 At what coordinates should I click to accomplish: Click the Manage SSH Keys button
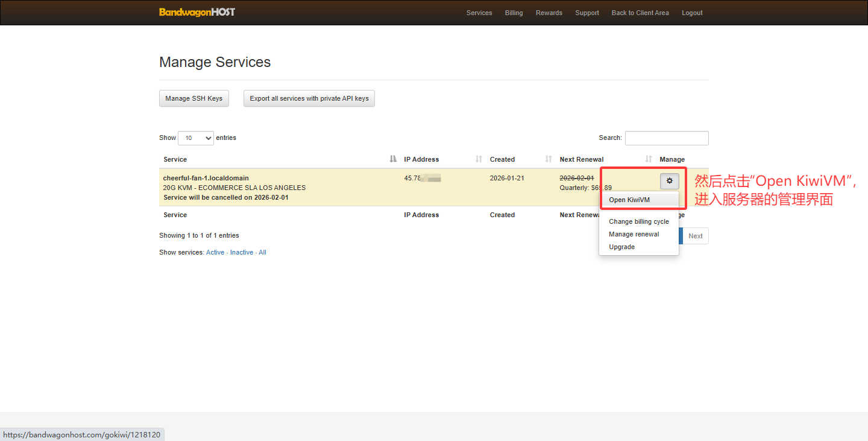tap(194, 98)
